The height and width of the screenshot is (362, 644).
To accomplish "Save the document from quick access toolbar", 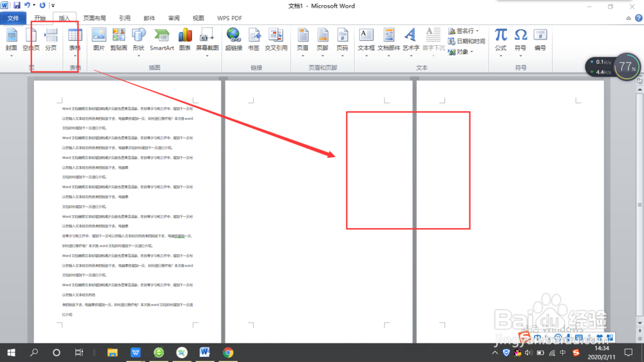I will (17, 5).
